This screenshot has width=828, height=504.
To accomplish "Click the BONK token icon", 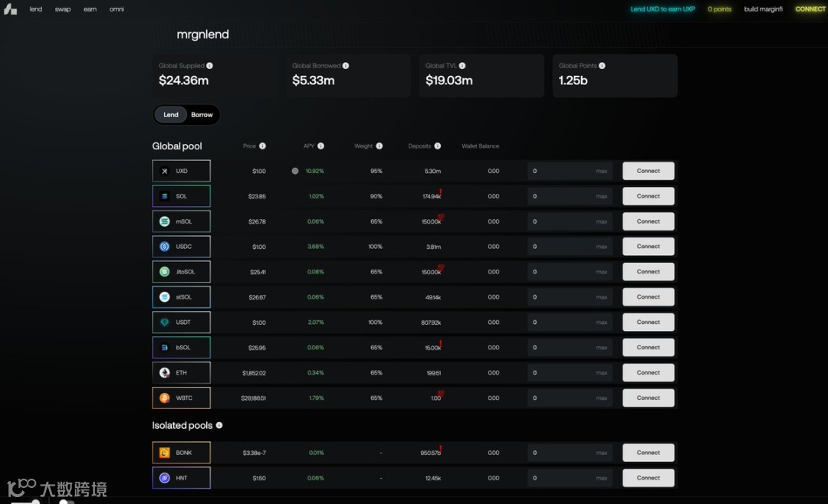I will click(165, 453).
